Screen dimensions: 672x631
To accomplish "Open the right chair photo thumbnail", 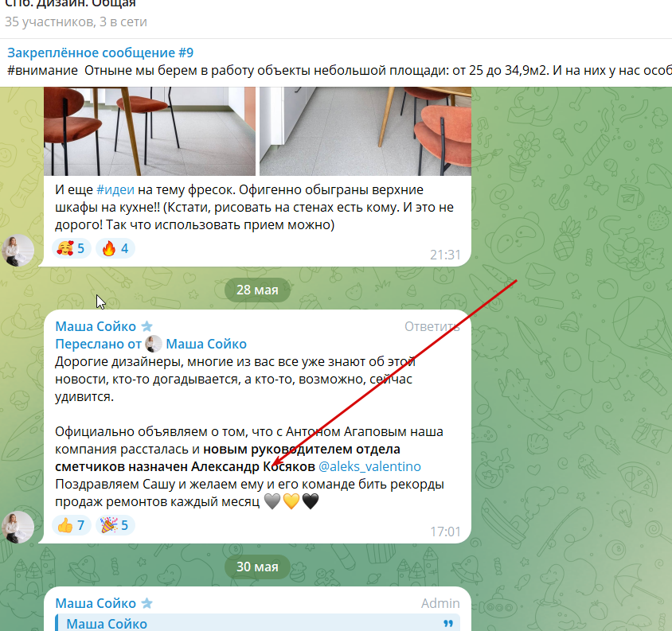I will pos(365,131).
